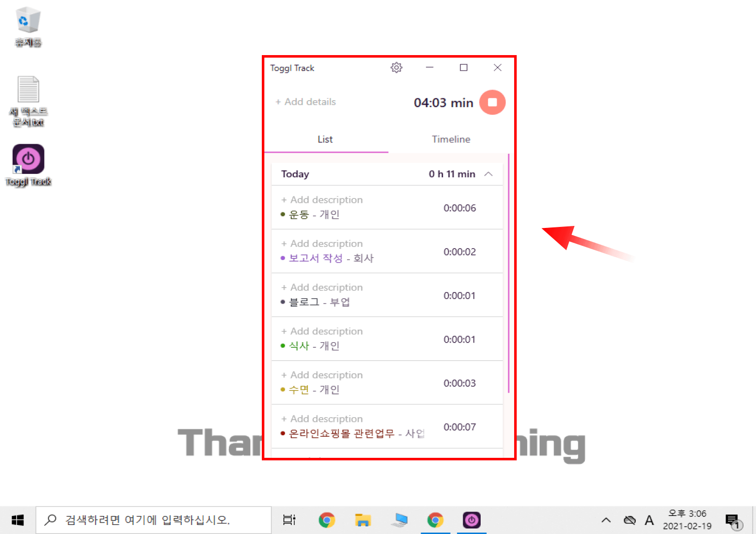The height and width of the screenshot is (534, 756).
Task: Select the 수면 - 개인 project label
Action: click(310, 390)
